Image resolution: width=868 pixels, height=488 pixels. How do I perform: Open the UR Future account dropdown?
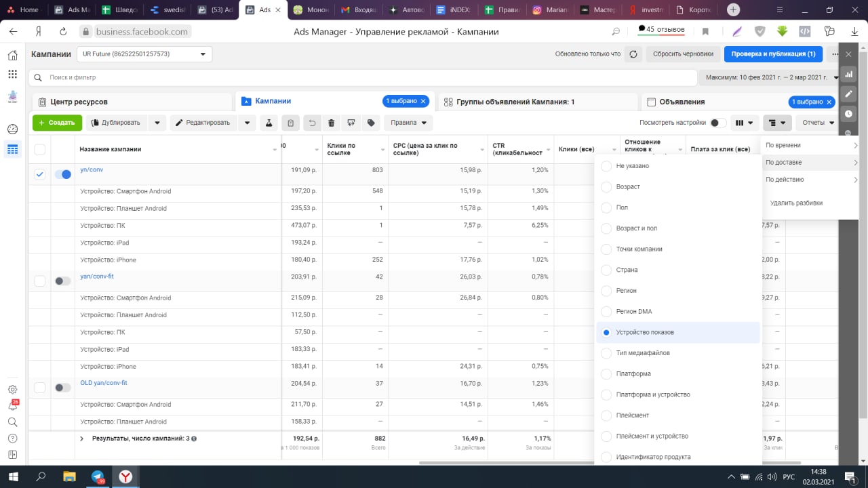point(144,54)
